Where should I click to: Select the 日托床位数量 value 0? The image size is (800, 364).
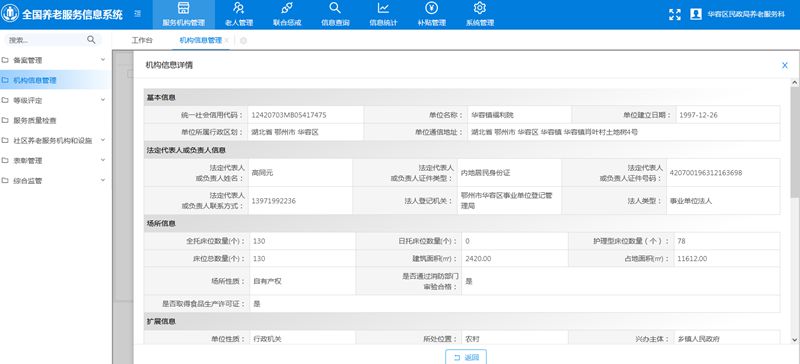pos(467,241)
